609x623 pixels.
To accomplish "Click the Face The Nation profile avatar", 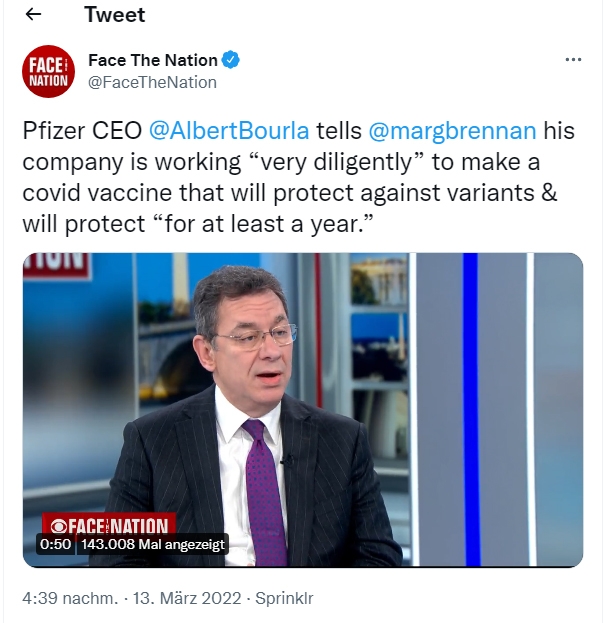I will 48,72.
